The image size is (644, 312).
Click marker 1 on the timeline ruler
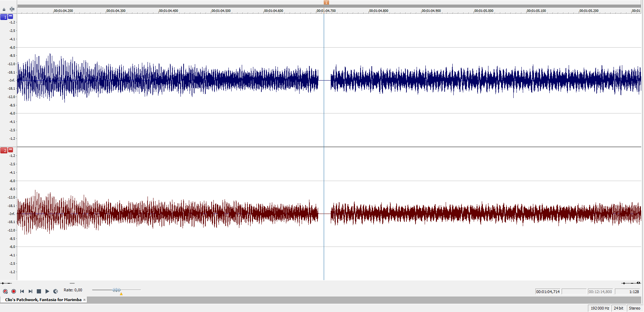[x=326, y=3]
